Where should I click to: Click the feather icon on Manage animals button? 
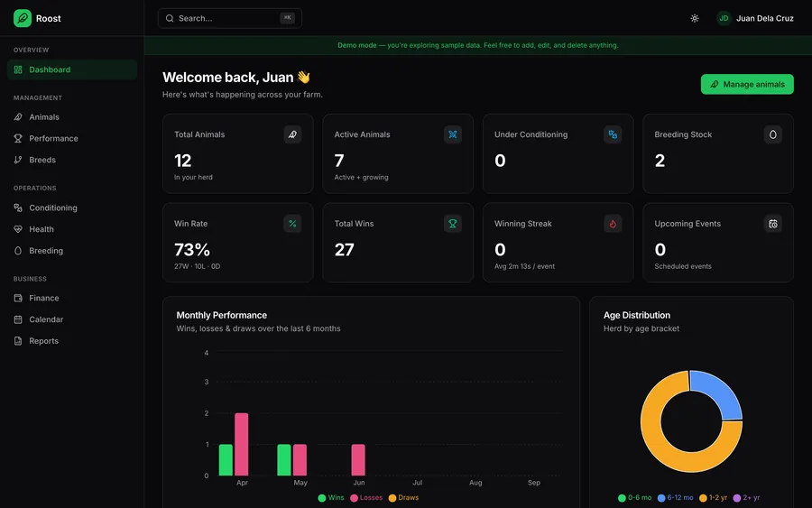click(x=715, y=84)
